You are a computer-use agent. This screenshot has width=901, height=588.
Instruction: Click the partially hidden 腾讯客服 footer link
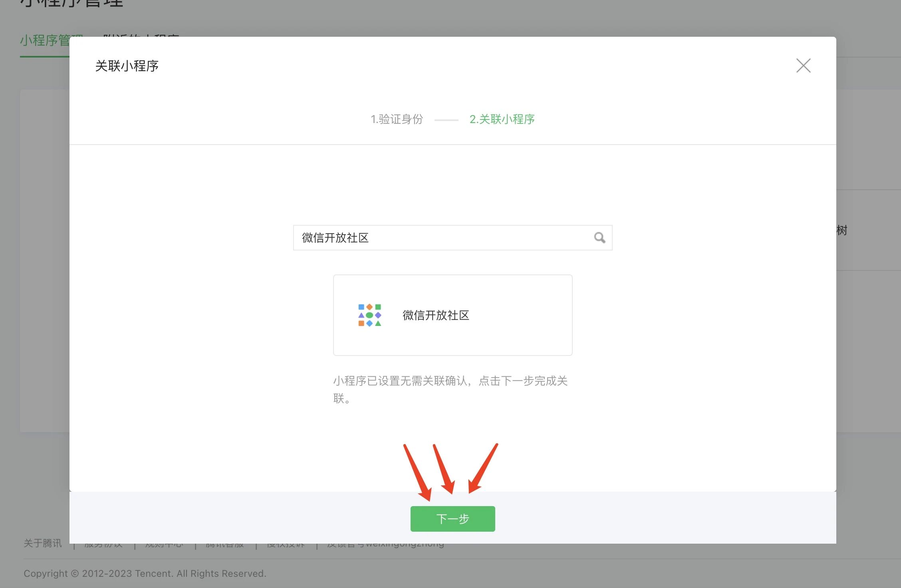click(225, 546)
